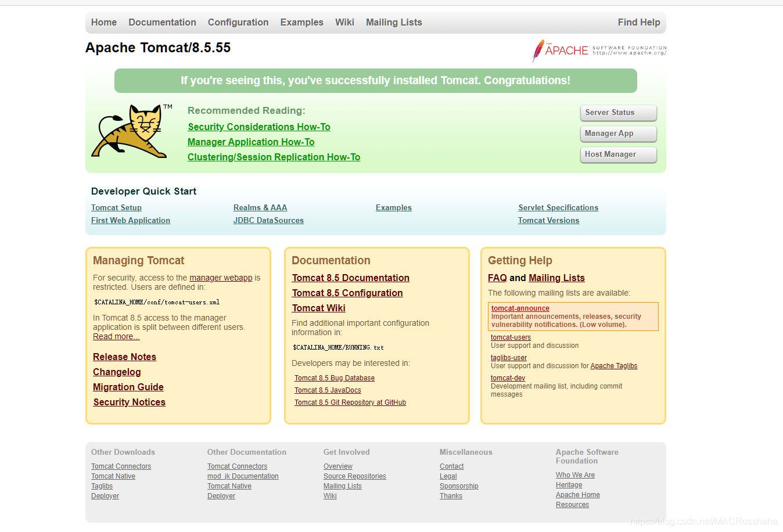The width and height of the screenshot is (783, 532).
Task: Follow the manager webapp link
Action: (221, 278)
